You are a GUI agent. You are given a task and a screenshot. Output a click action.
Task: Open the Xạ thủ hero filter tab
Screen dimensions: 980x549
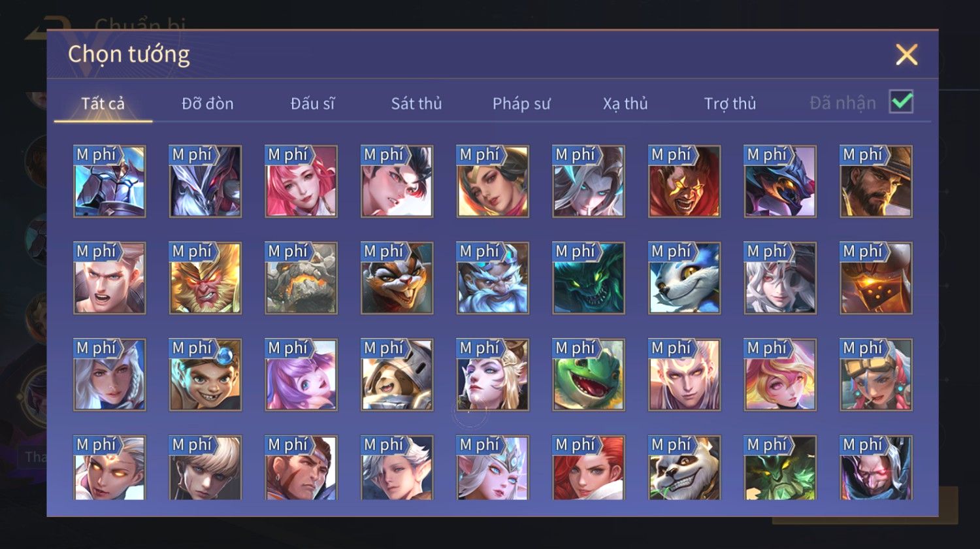tap(625, 103)
